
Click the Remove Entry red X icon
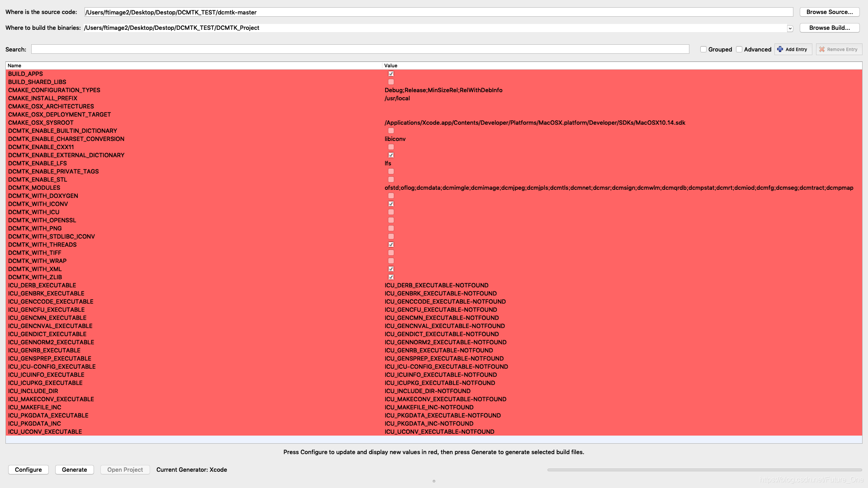pyautogui.click(x=822, y=49)
